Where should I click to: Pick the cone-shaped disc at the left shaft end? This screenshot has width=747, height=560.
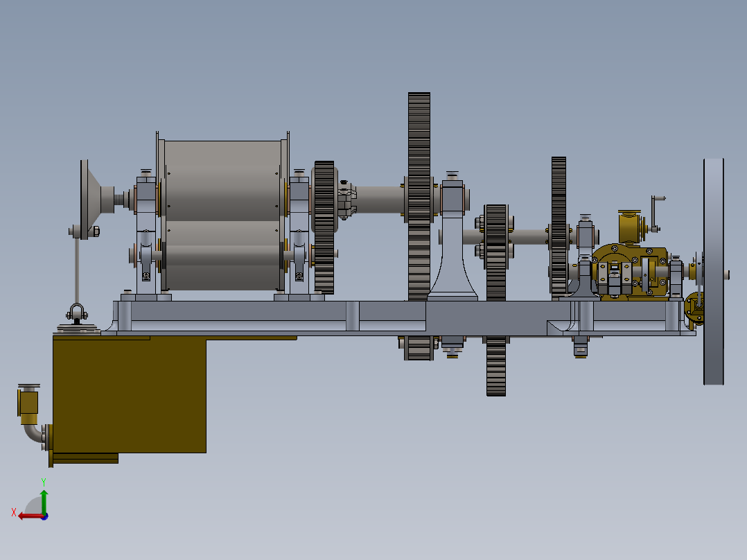(91, 200)
